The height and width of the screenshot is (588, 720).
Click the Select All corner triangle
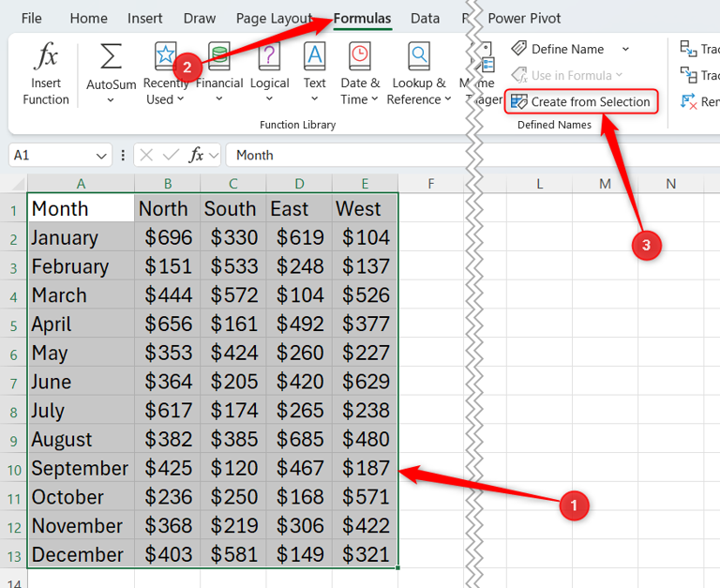(19, 184)
